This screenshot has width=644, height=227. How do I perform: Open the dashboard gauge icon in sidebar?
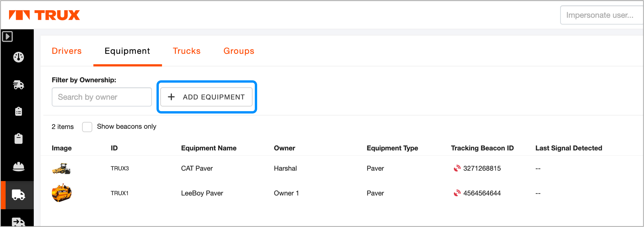19,57
